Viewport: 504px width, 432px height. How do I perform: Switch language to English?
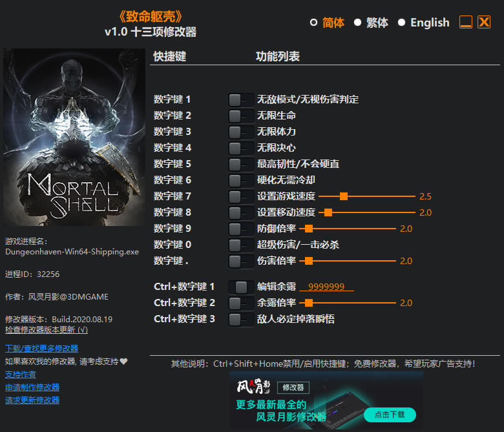[402, 23]
